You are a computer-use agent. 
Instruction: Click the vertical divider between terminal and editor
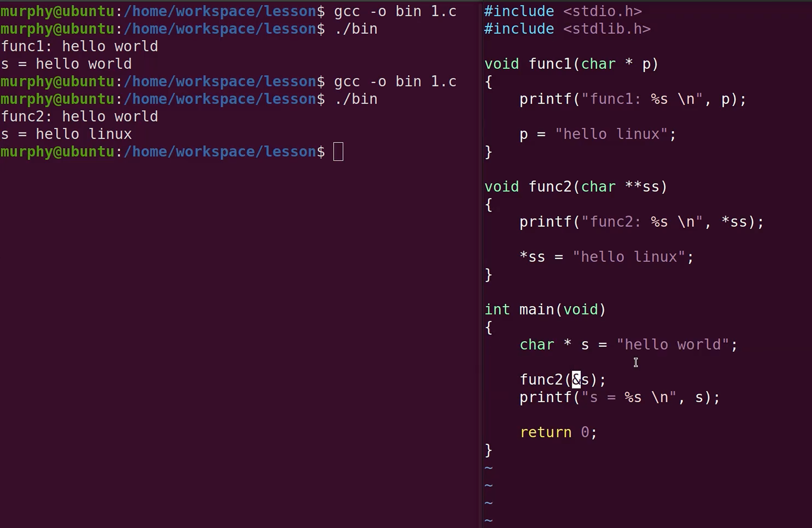(481, 264)
